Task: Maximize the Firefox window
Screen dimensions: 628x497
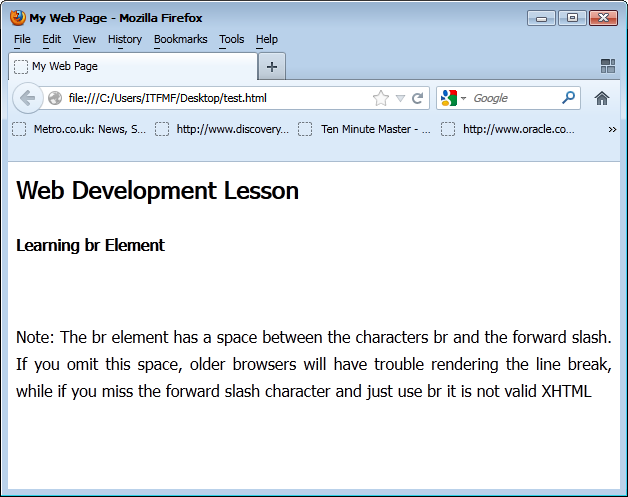Action: [572, 18]
